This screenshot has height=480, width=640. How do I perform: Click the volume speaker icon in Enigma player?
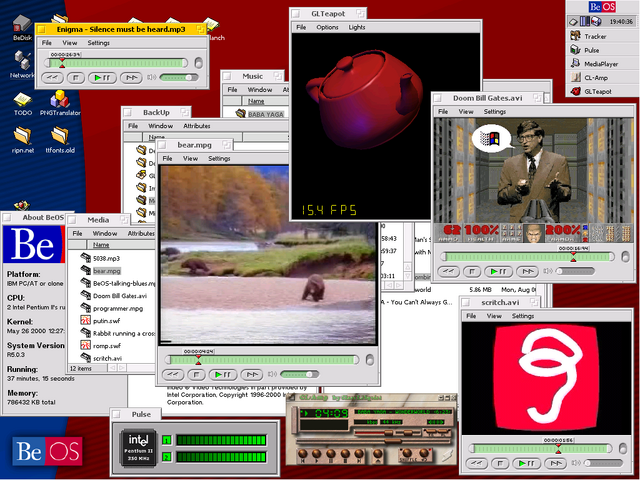(x=151, y=77)
